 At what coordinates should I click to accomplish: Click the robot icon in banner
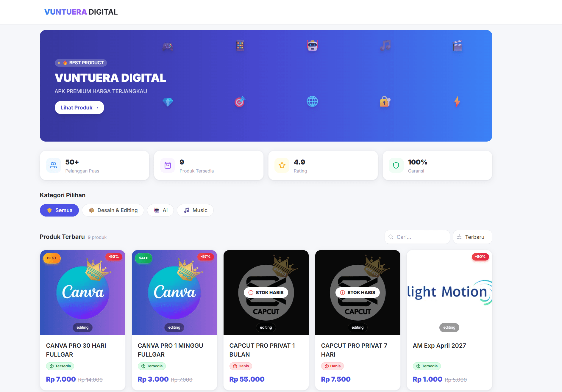312,46
